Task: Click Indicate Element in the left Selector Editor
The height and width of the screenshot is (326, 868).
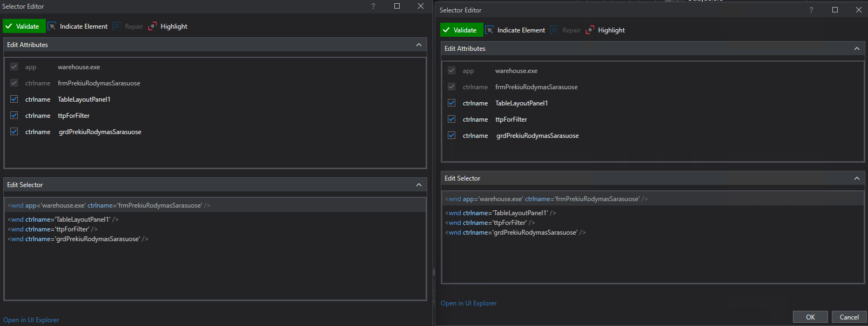Action: coord(78,26)
